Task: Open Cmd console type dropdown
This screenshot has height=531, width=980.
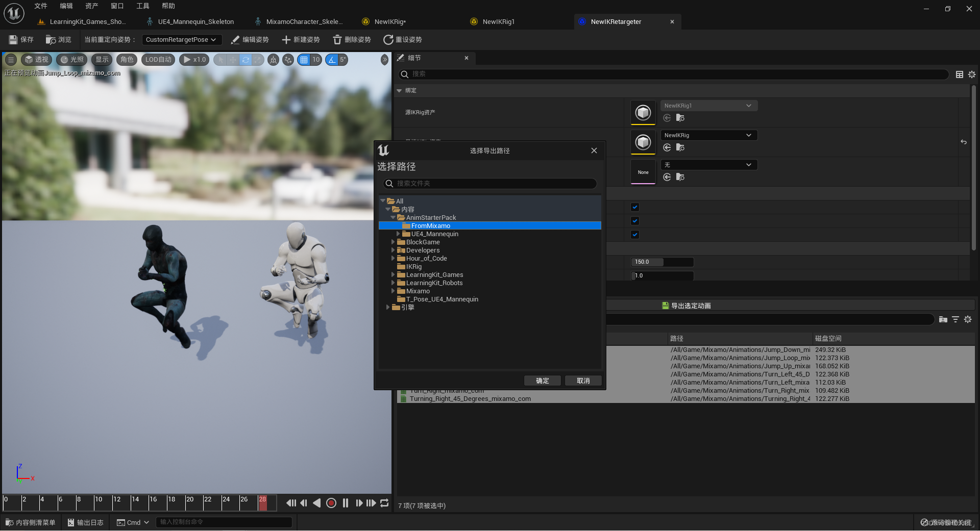Action: 133,522
